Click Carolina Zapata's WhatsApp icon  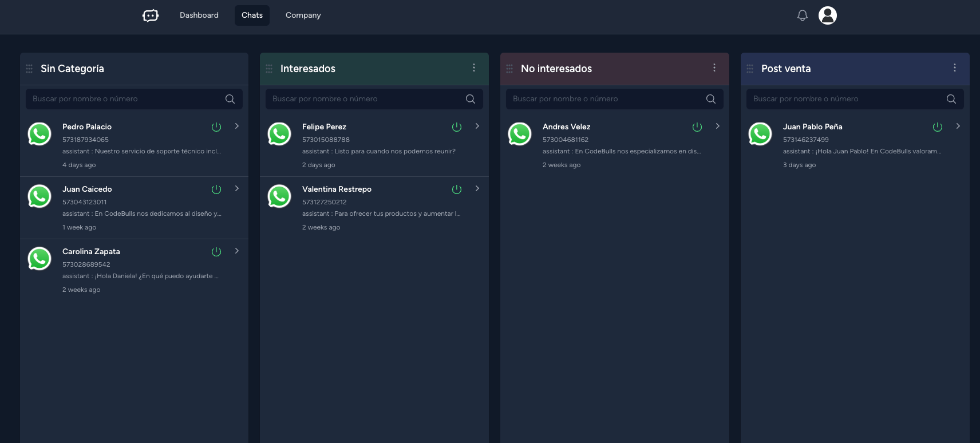[x=39, y=259]
